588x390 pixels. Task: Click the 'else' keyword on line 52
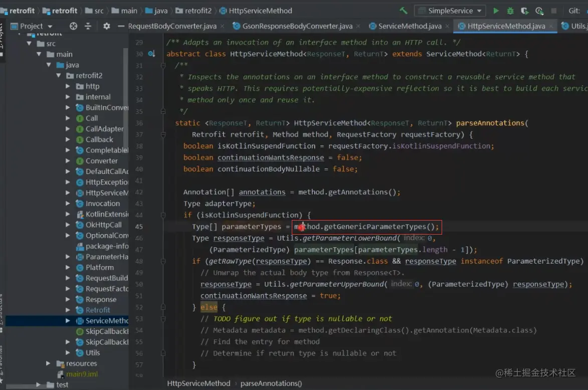click(209, 307)
